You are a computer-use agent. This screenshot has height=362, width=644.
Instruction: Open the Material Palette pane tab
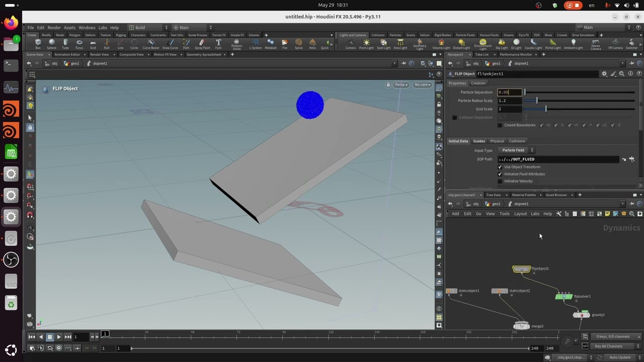click(x=524, y=195)
